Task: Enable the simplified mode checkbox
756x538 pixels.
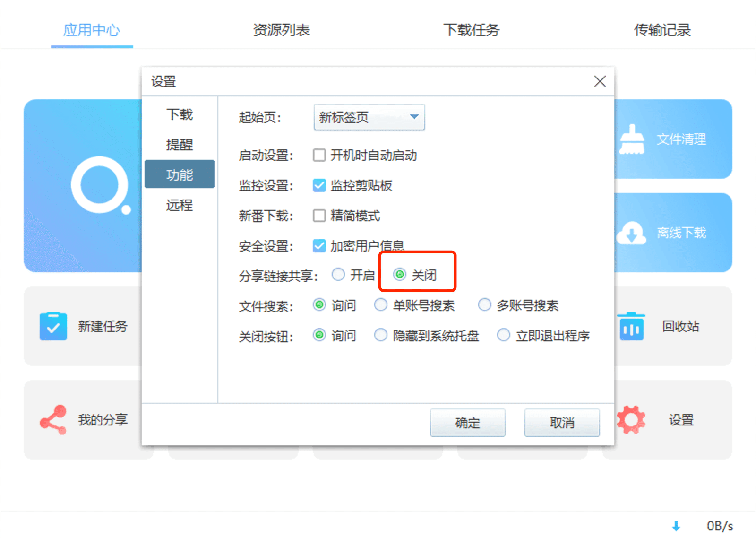Action: point(319,216)
